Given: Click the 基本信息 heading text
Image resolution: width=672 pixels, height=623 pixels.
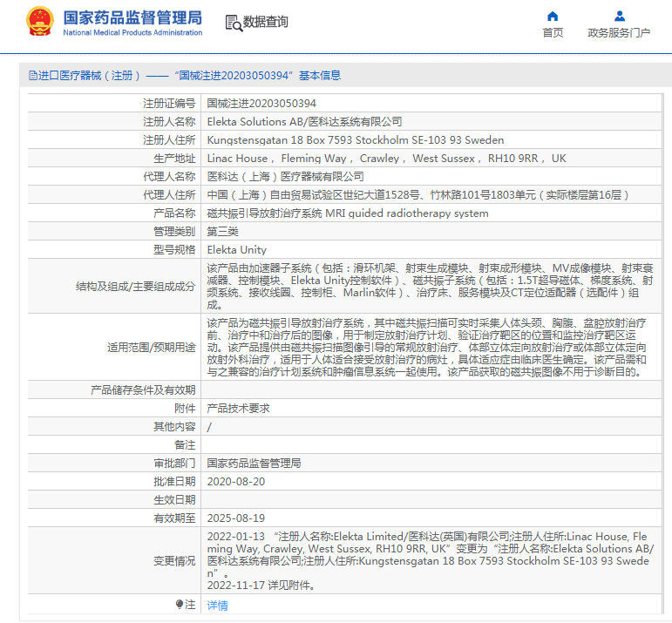Looking at the screenshot, I should [320, 76].
